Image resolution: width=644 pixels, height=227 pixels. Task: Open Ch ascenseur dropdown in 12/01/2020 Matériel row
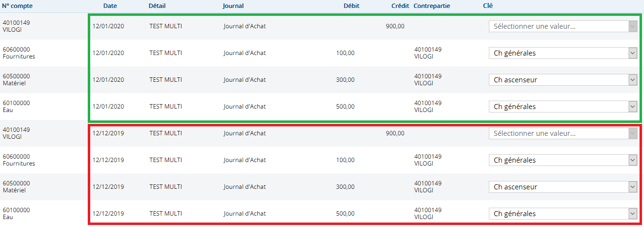[563, 80]
